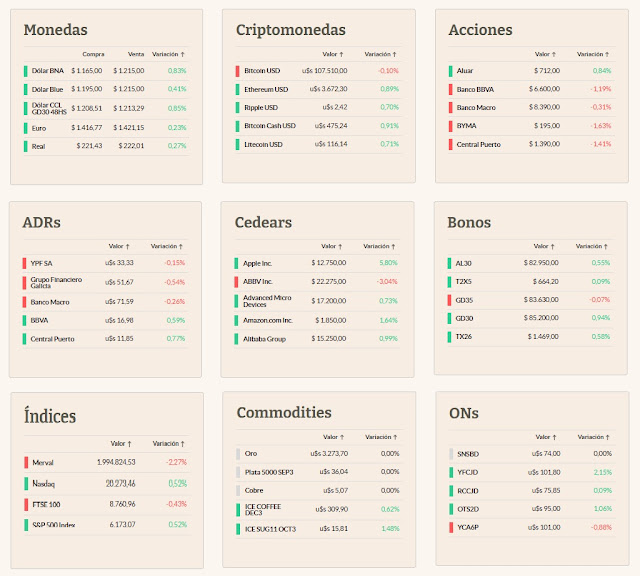Sort Índices by Variación arrow

(x=182, y=444)
